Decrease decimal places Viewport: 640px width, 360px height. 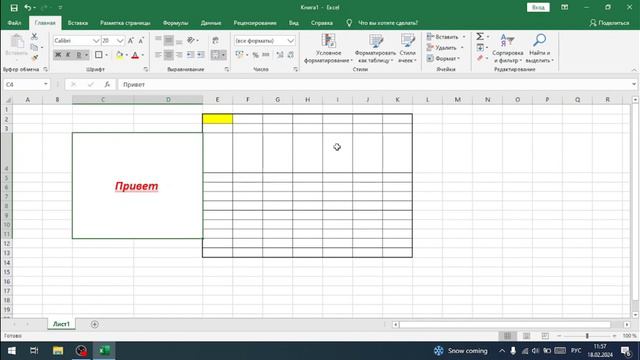(x=290, y=55)
